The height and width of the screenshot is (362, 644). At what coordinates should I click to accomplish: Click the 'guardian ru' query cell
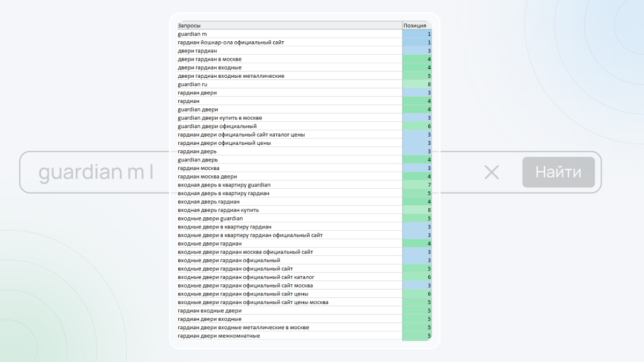coord(290,84)
